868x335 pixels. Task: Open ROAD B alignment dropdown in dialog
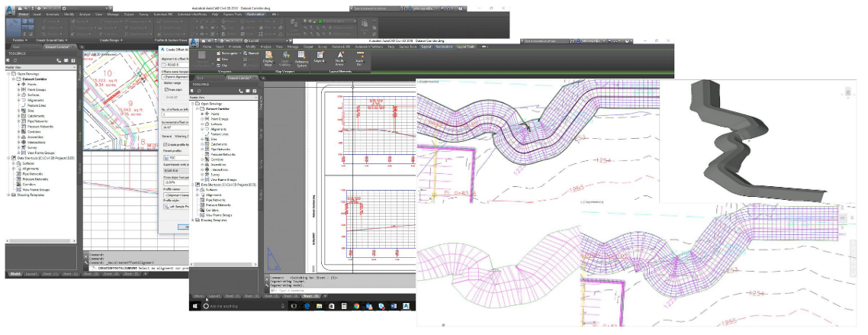(x=175, y=63)
